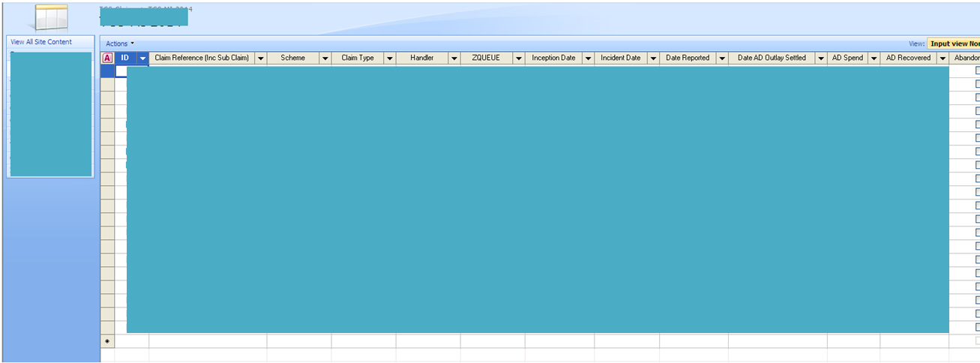
Task: Select the AD Recovered column header
Action: click(909, 58)
